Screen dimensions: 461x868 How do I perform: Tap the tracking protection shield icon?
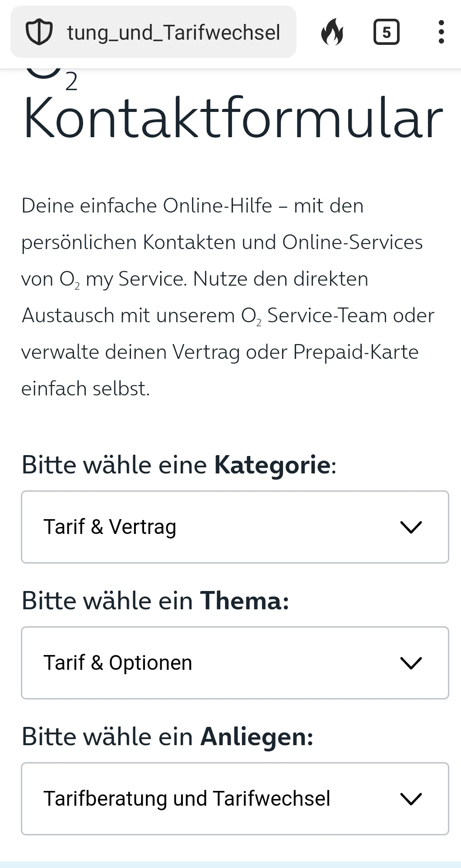(39, 32)
